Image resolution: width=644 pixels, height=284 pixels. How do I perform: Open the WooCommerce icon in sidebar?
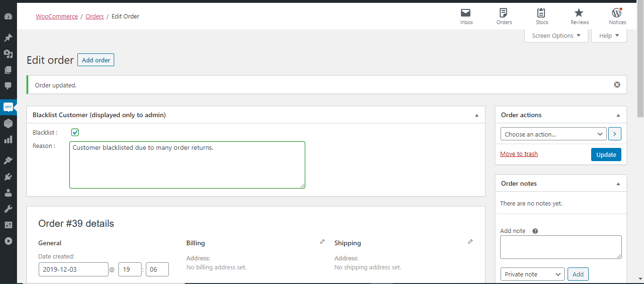point(8,107)
